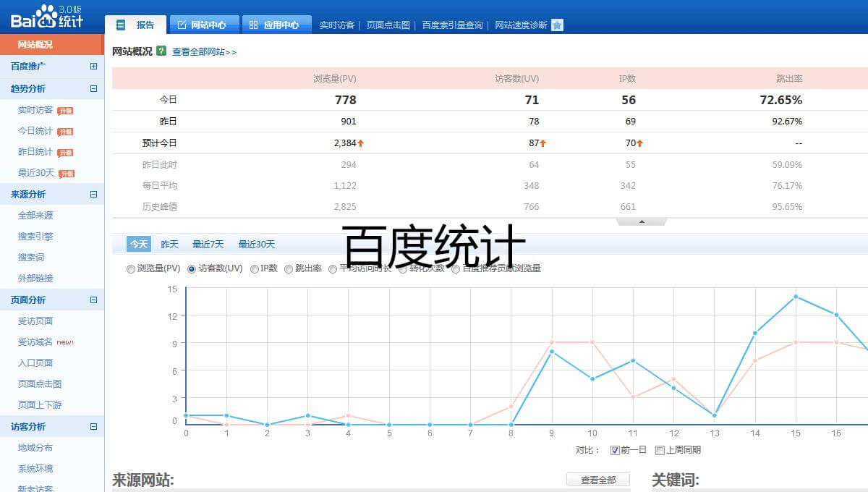This screenshot has width=868, height=492.
Task: Collapse the 页面分析 sidebar section
Action: (x=93, y=300)
